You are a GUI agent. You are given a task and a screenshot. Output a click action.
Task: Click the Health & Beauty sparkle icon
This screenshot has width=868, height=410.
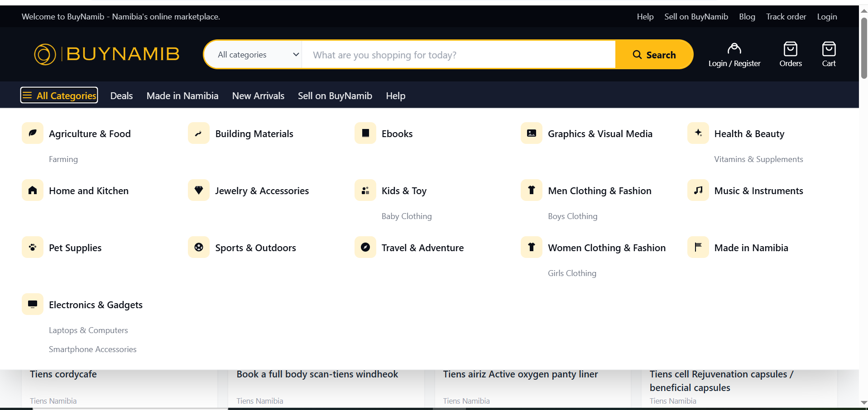pos(698,133)
